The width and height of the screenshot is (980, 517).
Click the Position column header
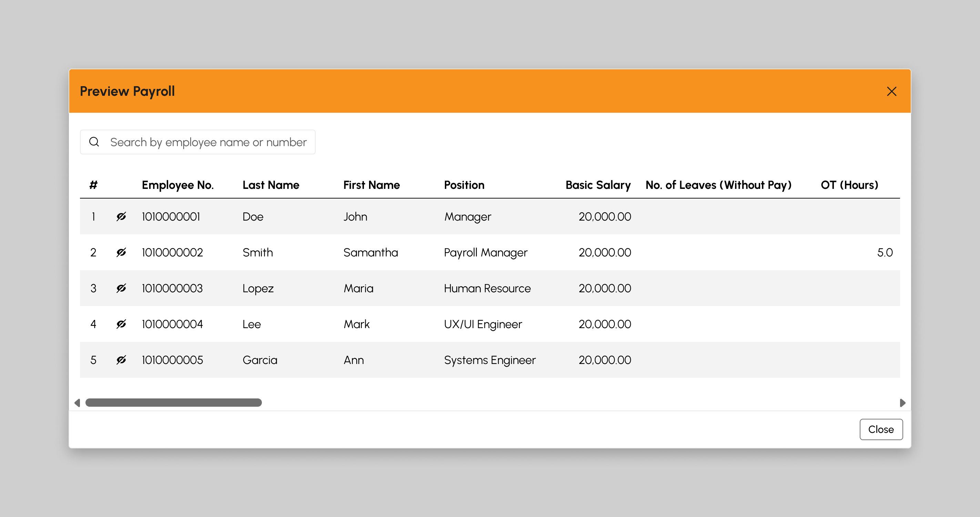[x=464, y=185]
